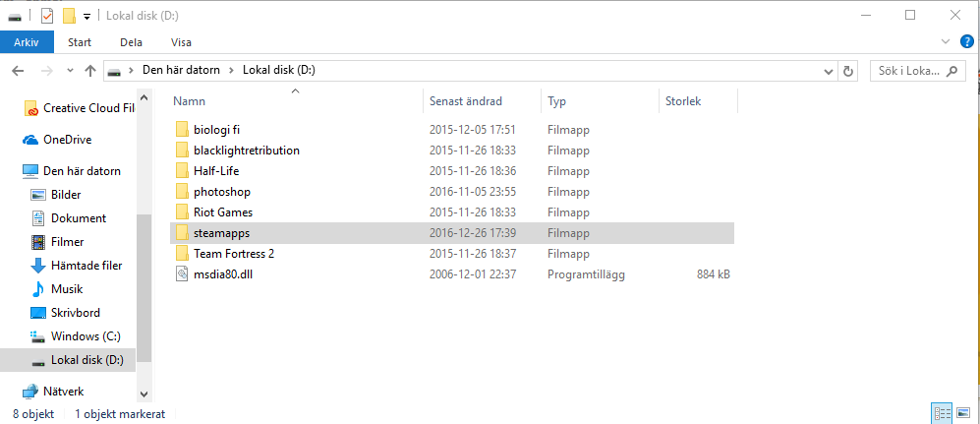Expand the ribbon with the chevron
This screenshot has width=980, height=424.
coord(946,42)
